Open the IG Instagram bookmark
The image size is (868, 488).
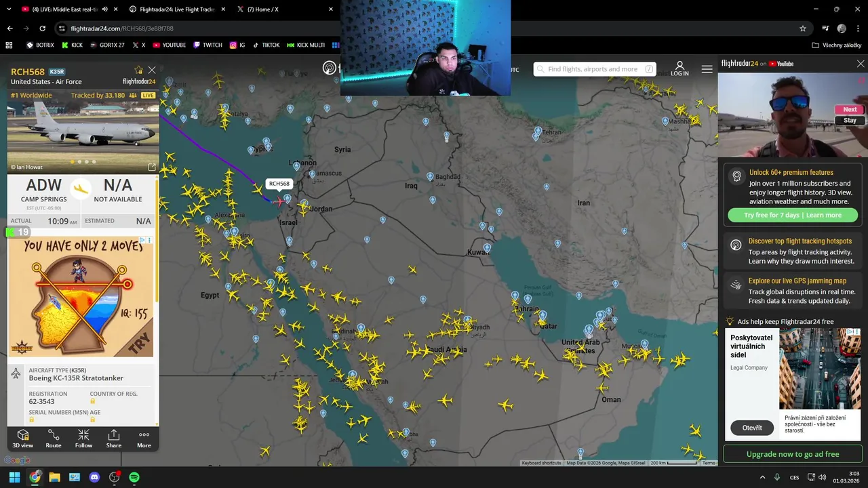click(237, 45)
